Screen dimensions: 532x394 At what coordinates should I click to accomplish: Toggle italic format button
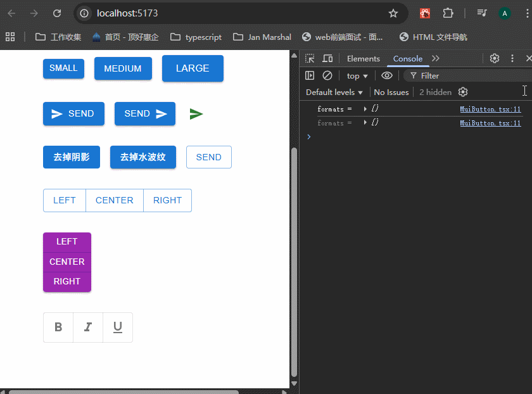88,327
